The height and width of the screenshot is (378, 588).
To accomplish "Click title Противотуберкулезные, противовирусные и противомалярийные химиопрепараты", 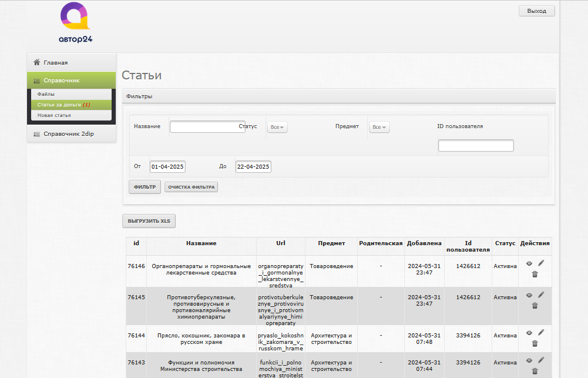I will click(x=201, y=307).
